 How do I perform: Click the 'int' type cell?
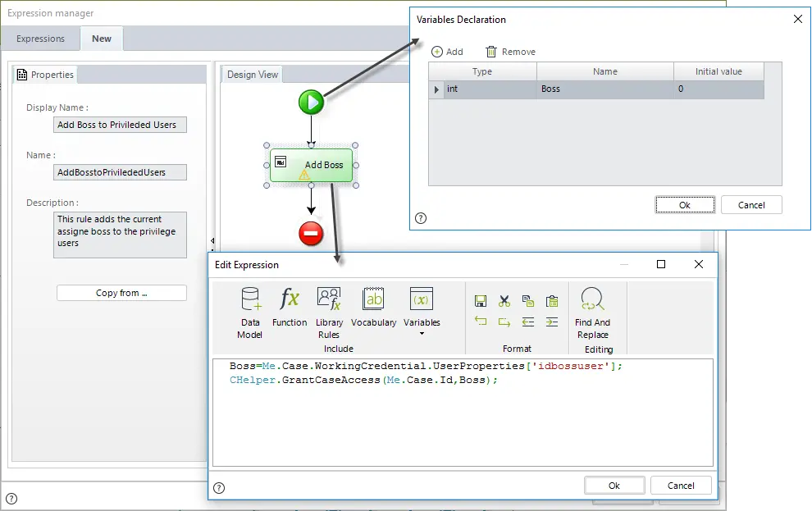tap(490, 89)
